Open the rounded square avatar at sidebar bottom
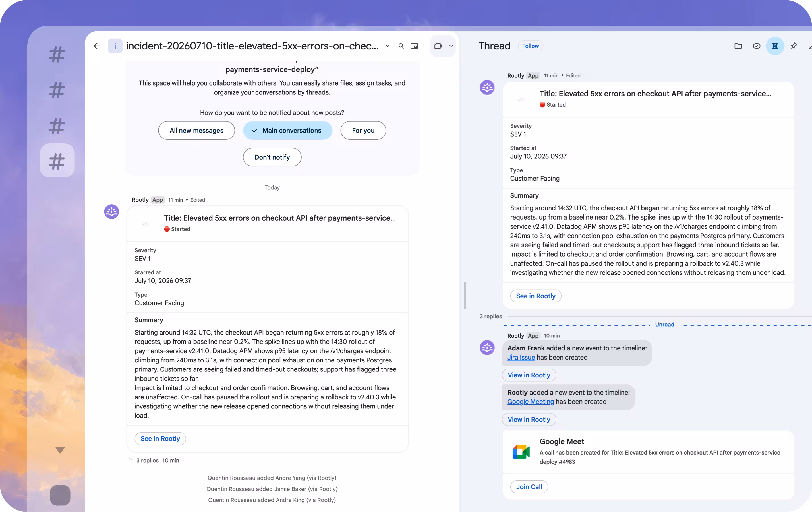This screenshot has height=512, width=812. (60, 495)
